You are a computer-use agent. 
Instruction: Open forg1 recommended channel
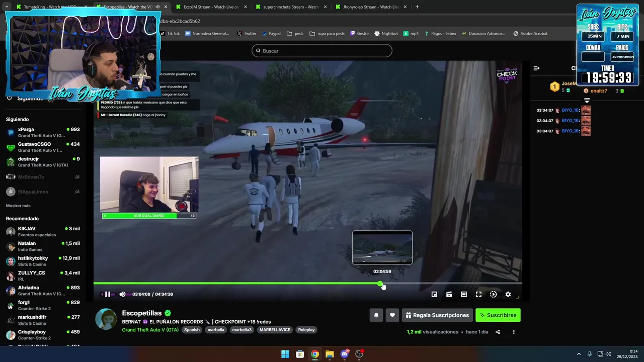pos(43,305)
